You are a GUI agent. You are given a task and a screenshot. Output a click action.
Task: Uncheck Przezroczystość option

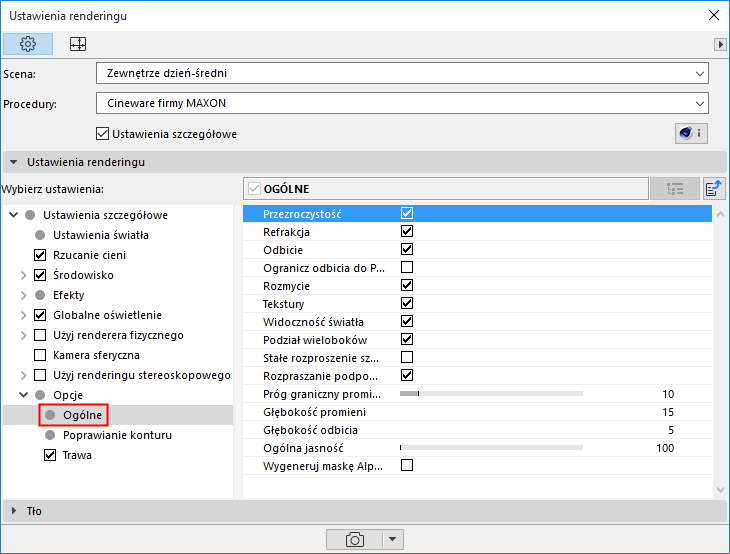click(x=407, y=213)
